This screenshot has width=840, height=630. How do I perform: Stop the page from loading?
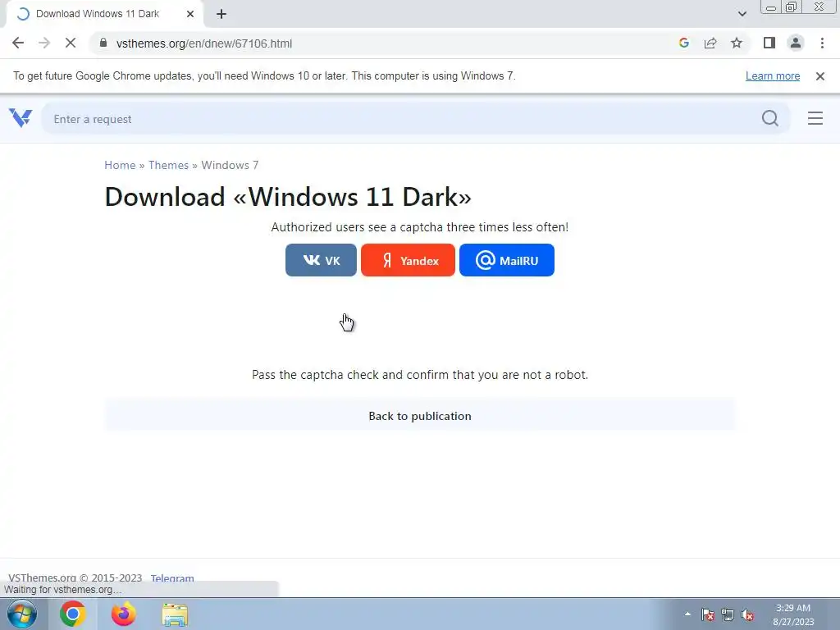[71, 43]
